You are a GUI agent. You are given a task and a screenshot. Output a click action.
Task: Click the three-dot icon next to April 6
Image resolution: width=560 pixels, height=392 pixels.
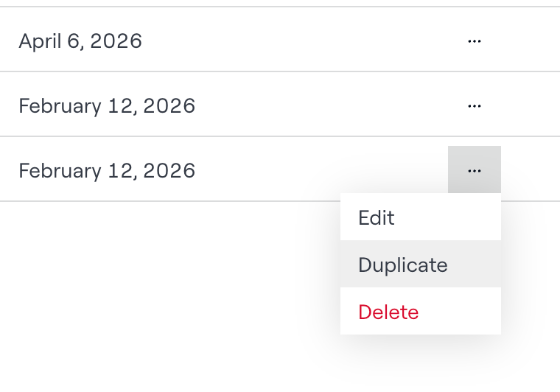pyautogui.click(x=474, y=41)
